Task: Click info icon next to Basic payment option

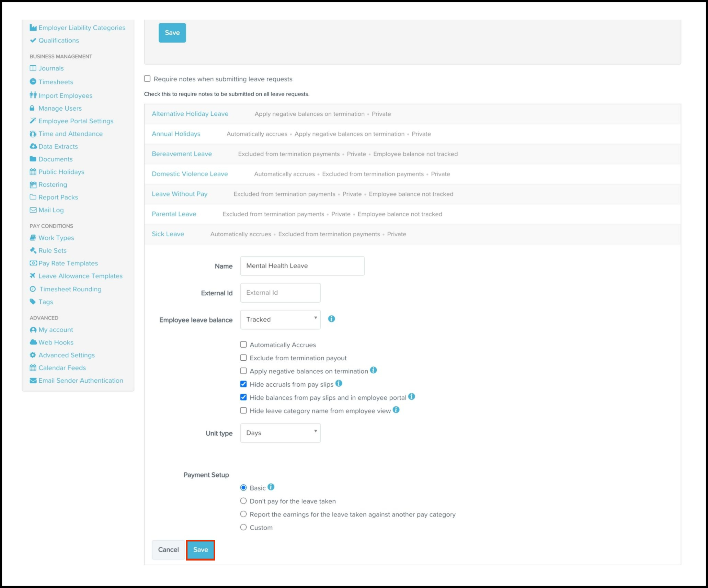Action: [x=271, y=487]
